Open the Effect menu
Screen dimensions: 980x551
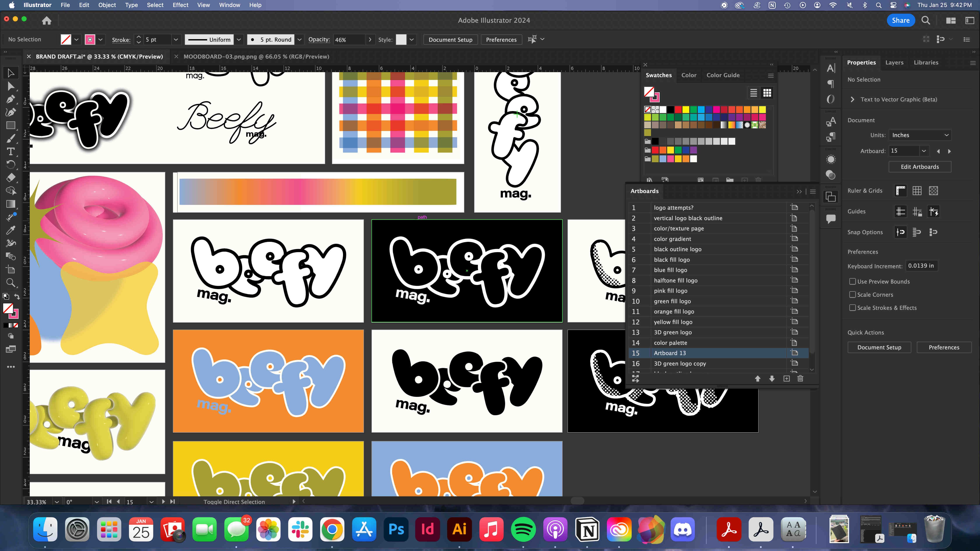point(180,5)
